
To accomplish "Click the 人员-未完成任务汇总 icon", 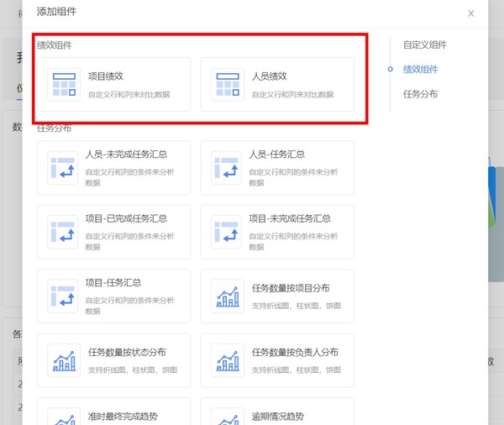I will coord(63,167).
